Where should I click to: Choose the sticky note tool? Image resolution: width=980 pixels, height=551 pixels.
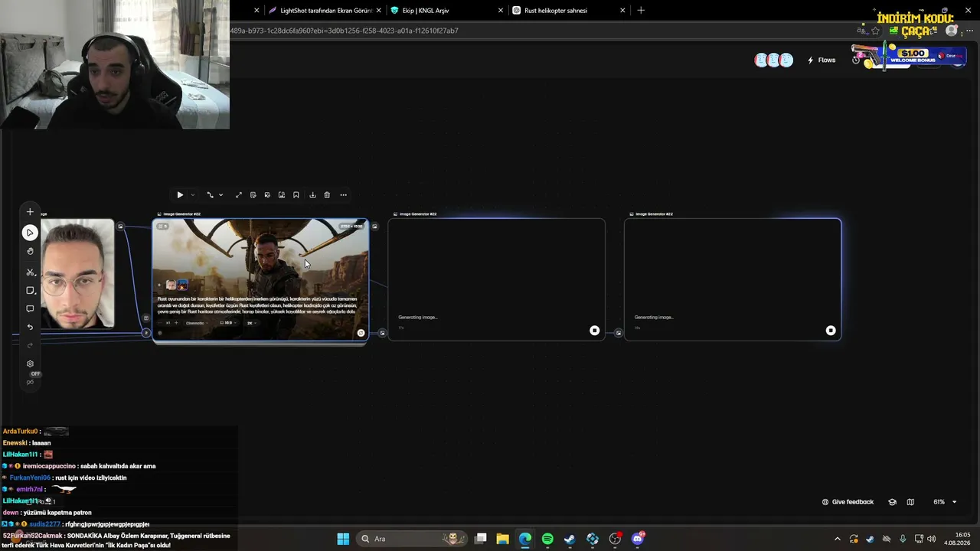tap(30, 291)
